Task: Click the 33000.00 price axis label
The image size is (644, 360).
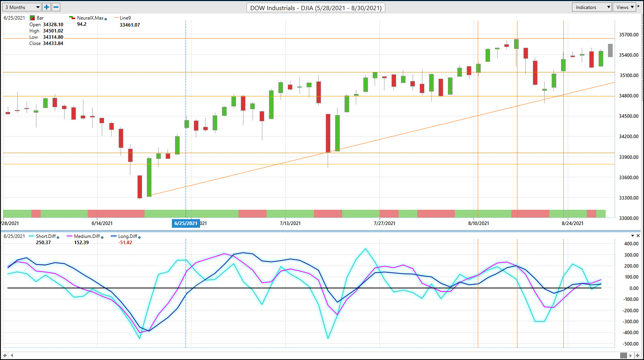Action: coord(629,218)
